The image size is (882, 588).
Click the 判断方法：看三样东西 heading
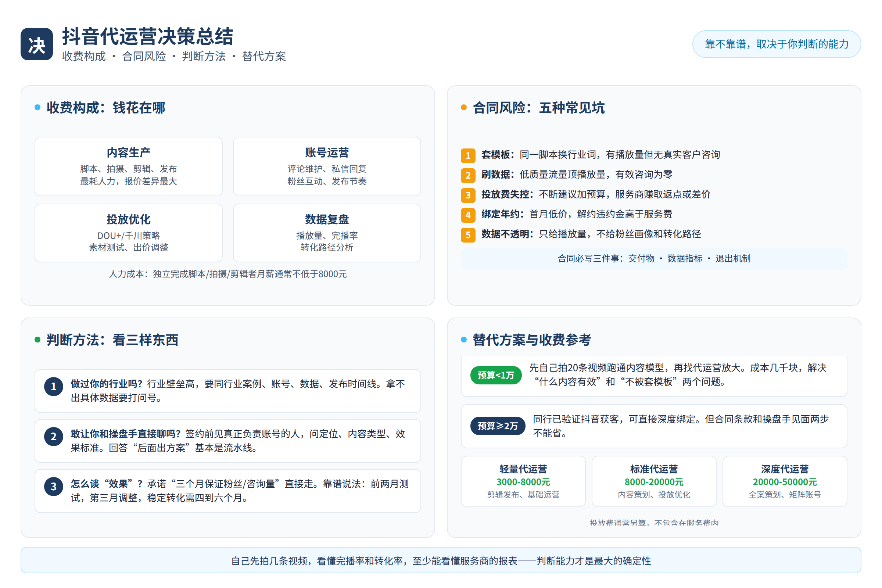click(112, 340)
